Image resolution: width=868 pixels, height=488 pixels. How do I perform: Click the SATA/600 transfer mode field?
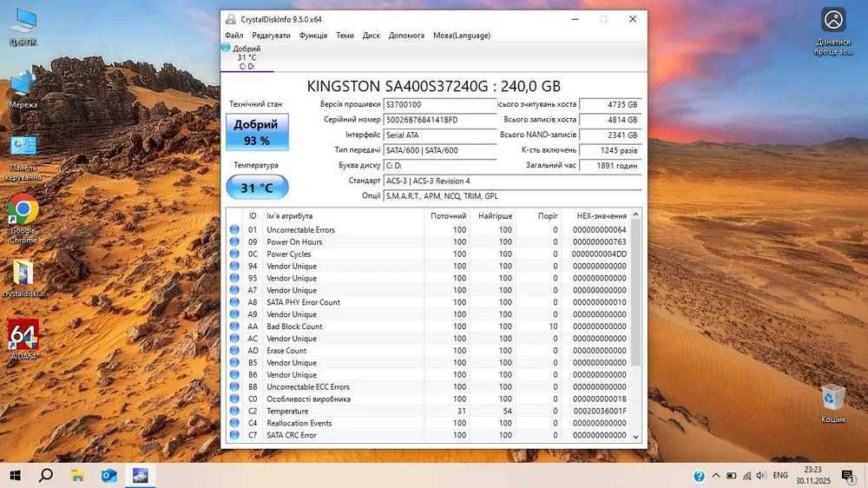coord(439,150)
